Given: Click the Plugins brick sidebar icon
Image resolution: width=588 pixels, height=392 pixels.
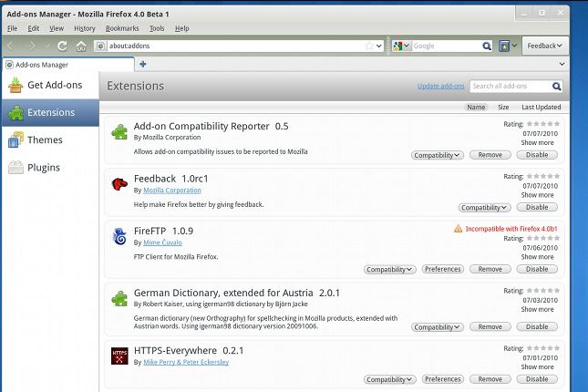Looking at the screenshot, I should [15, 168].
